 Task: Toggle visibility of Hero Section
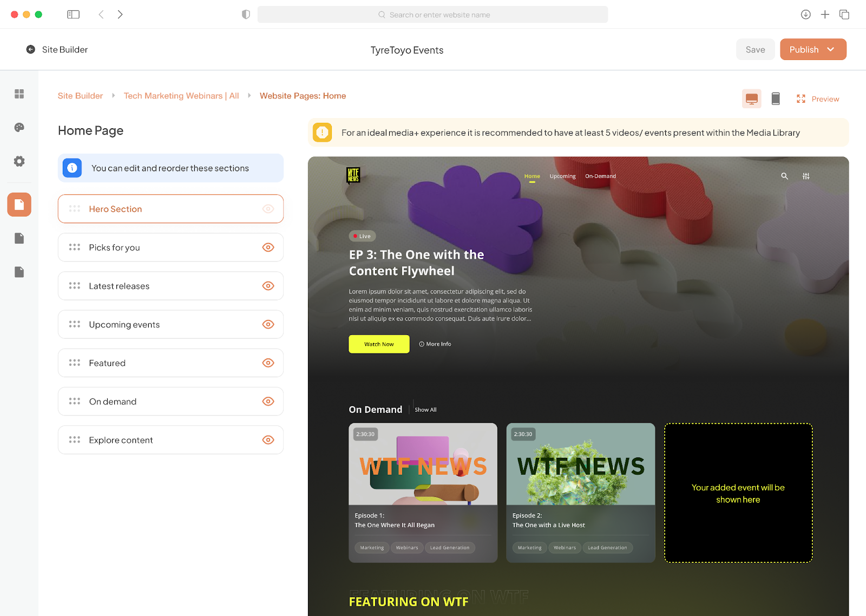tap(268, 209)
